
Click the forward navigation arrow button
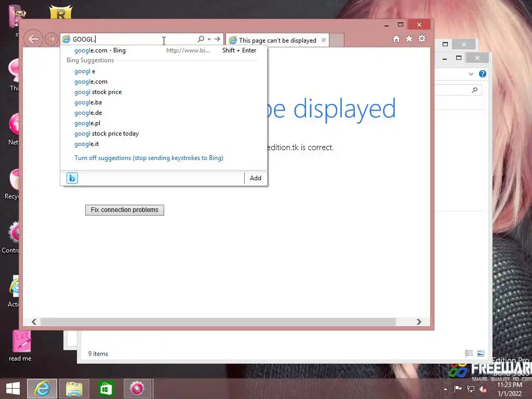[x=51, y=39]
